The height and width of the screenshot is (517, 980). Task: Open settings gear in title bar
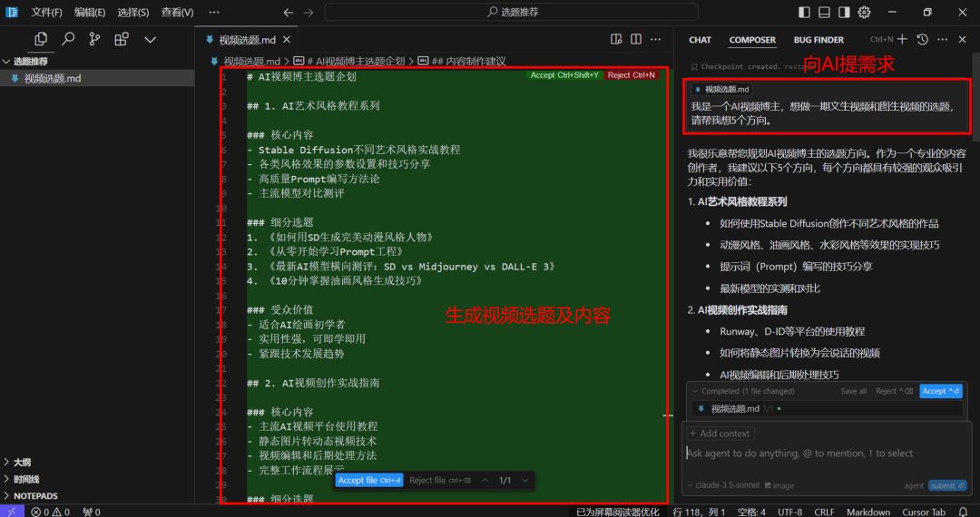(x=864, y=13)
